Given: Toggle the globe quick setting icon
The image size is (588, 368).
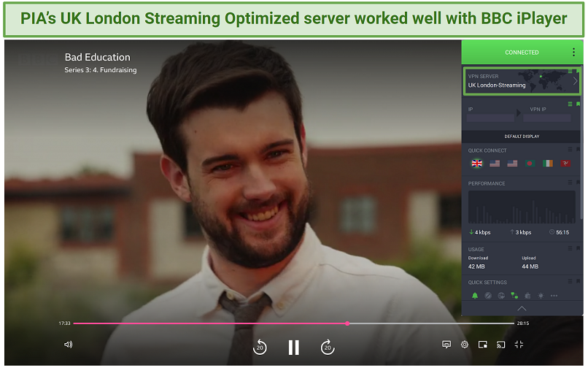Looking at the screenshot, I should [x=501, y=296].
